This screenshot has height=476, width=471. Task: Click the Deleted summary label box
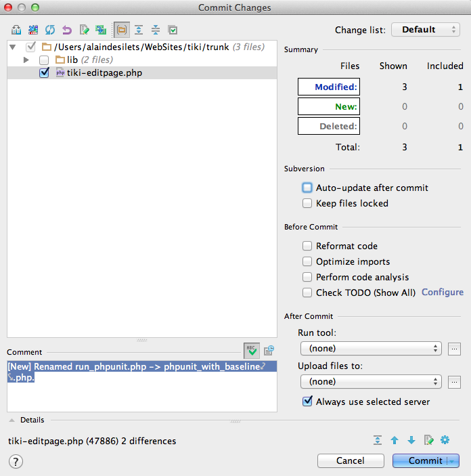[329, 126]
